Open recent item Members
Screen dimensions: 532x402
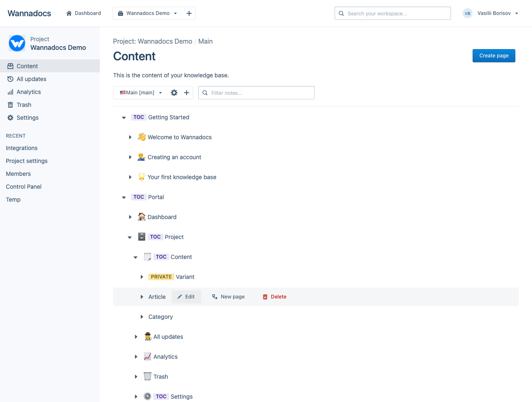click(x=18, y=174)
